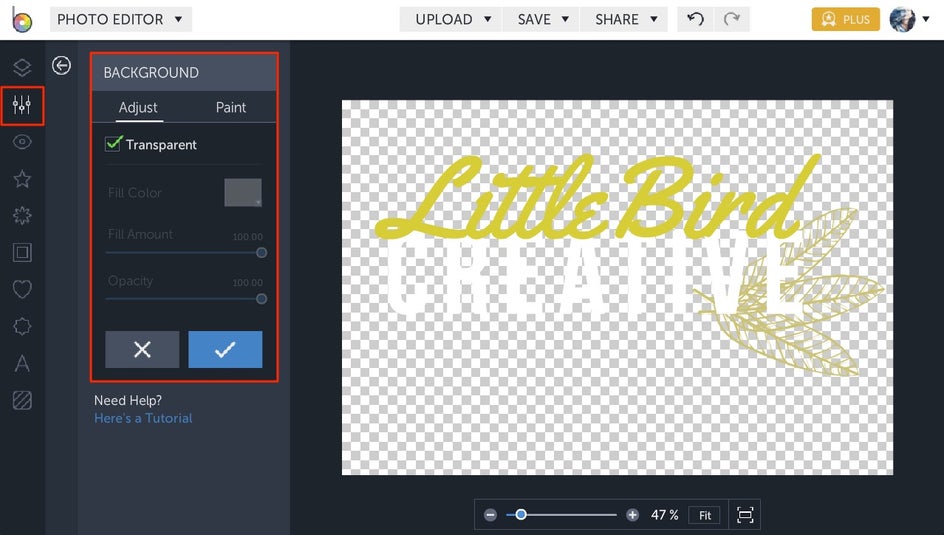Click the user profile avatar
944x535 pixels.
[x=902, y=19]
